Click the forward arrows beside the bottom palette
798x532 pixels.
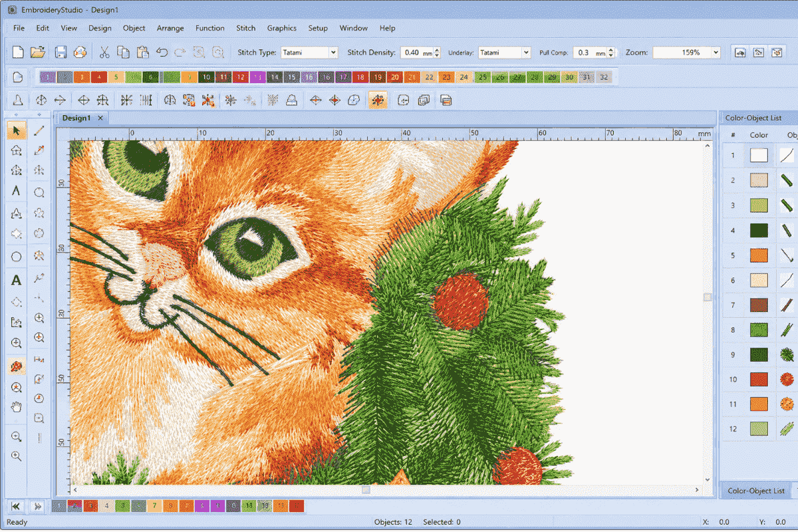point(38,507)
